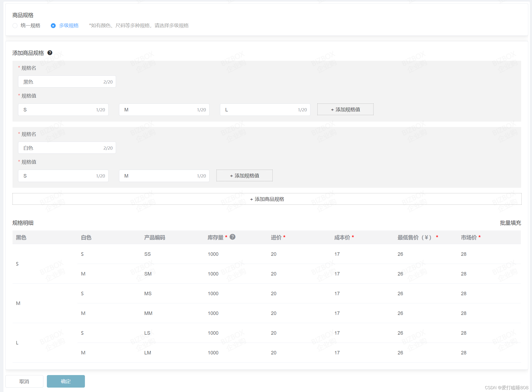Click product code cell SM

148,274
